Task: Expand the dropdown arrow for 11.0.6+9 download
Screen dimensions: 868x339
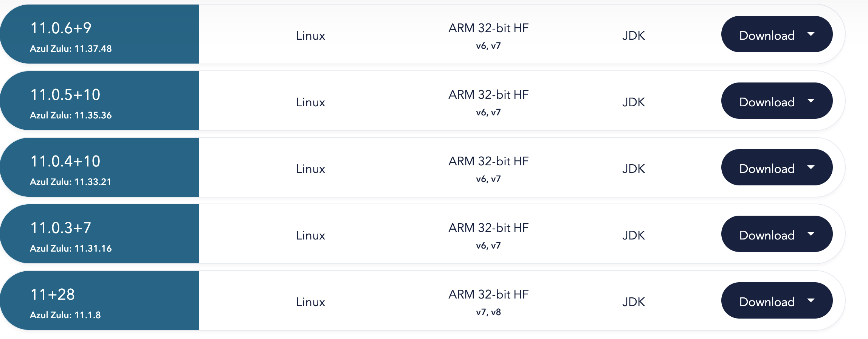Action: (811, 34)
